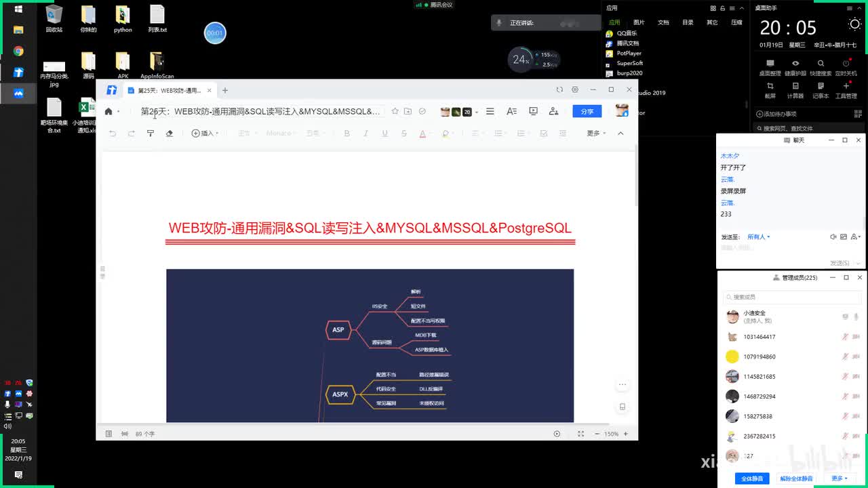Image resolution: width=868 pixels, height=488 pixels.
Task: Open a new document tab
Action: pyautogui.click(x=225, y=90)
